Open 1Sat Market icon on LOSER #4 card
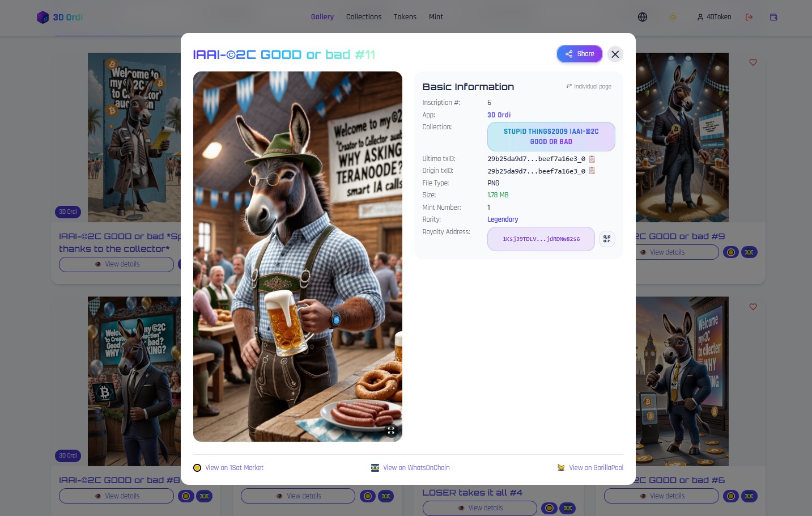The image size is (812, 516). (549, 508)
